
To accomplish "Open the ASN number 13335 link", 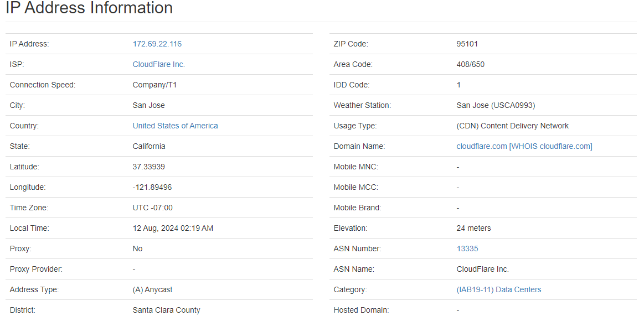I will coord(467,248).
